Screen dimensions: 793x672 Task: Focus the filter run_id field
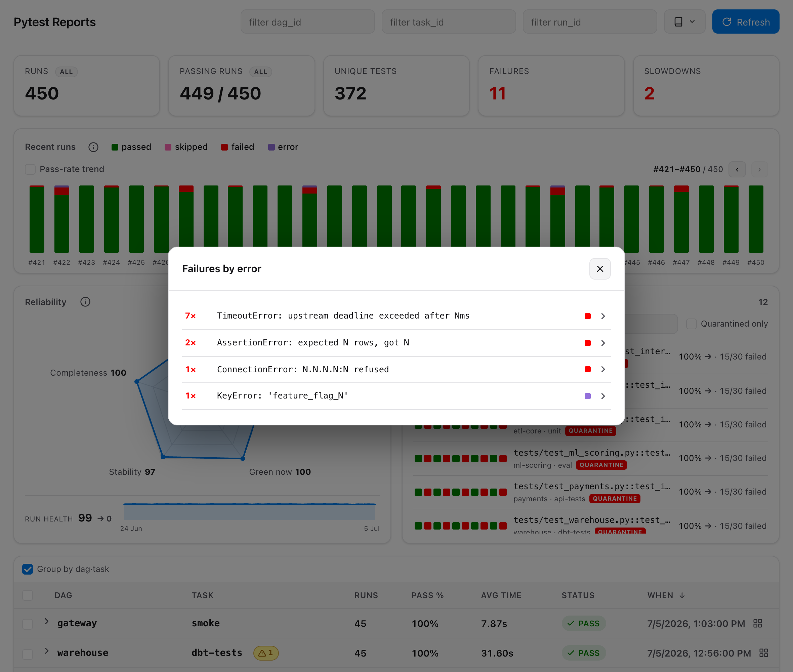click(590, 22)
